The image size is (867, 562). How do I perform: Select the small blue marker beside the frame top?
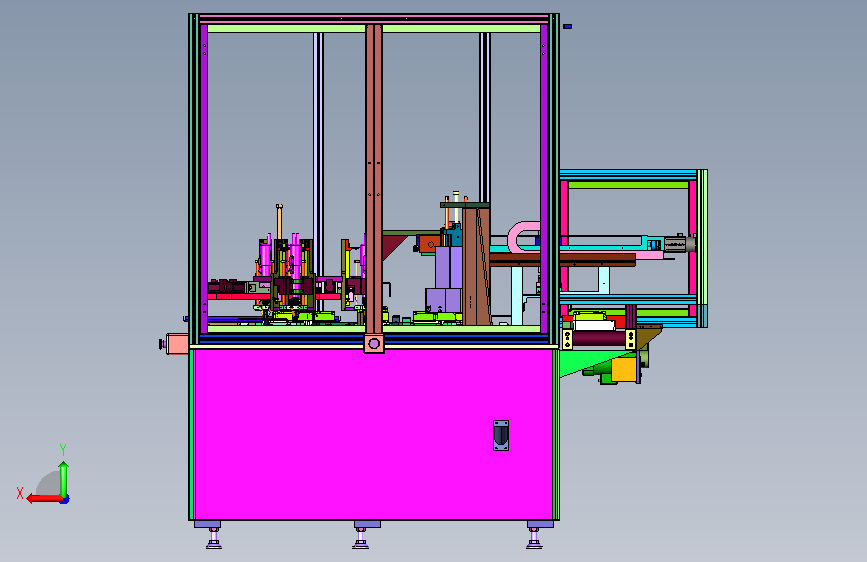[x=567, y=26]
